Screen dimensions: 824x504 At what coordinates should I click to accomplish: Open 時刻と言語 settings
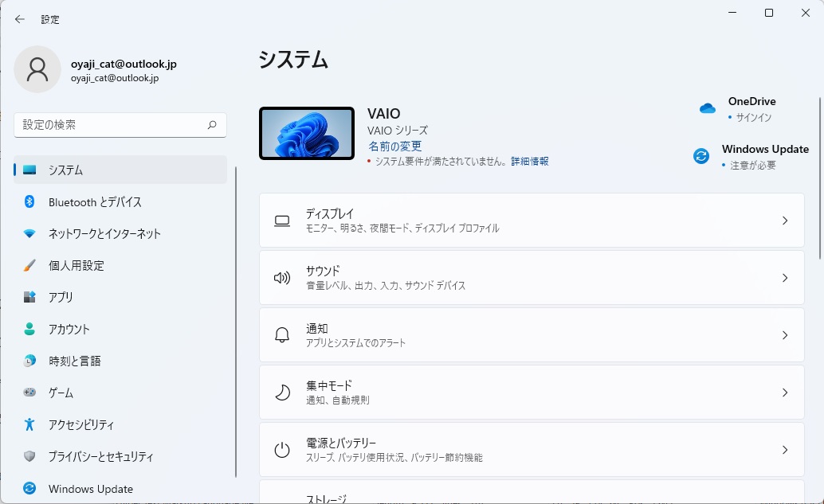(120, 361)
